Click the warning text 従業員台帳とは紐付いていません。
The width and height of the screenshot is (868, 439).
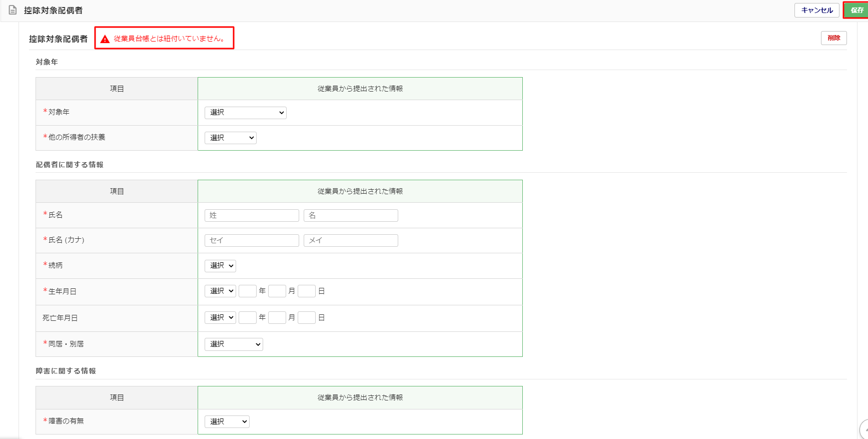[x=170, y=39]
